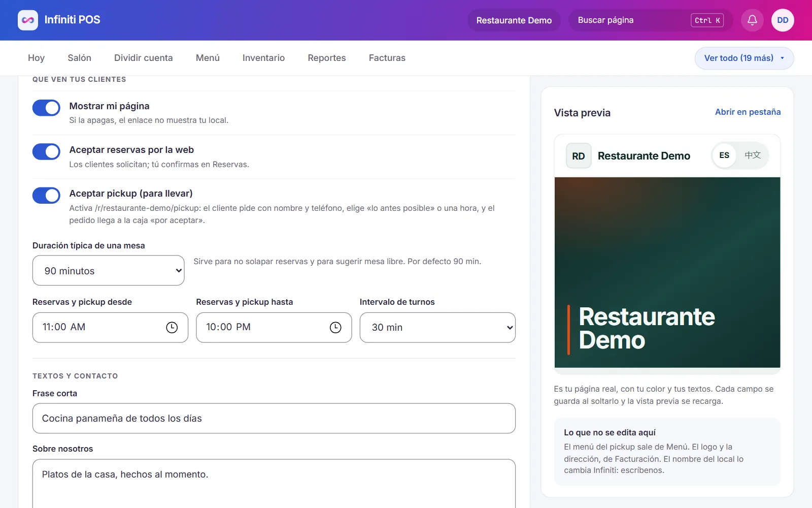Open clock picker for Reservas y pickup desde

pyautogui.click(x=172, y=328)
